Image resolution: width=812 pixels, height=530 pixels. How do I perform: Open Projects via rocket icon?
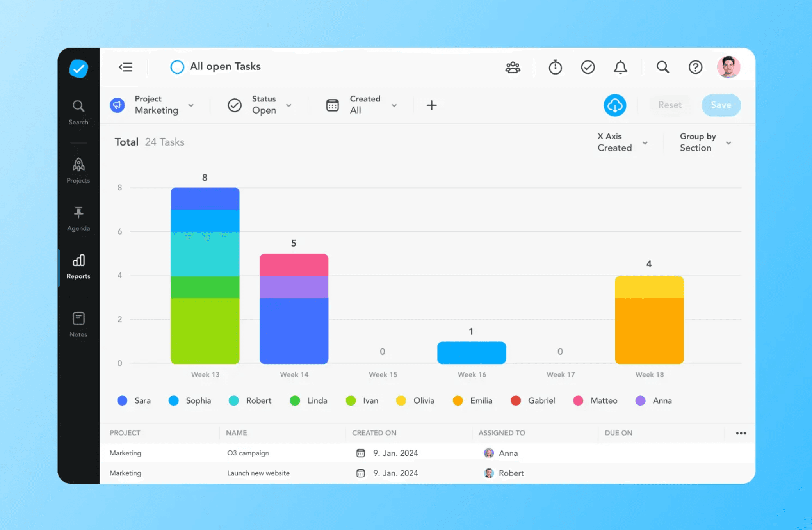click(78, 171)
